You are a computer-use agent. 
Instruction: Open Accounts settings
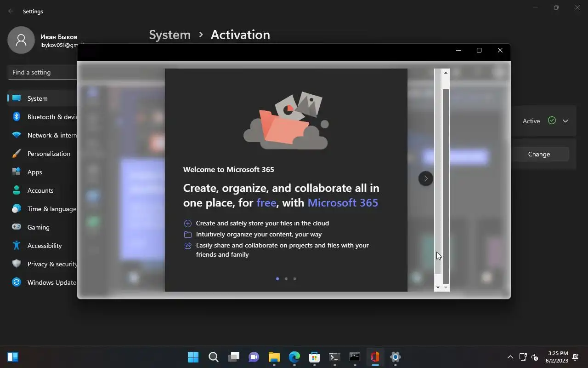pos(43,190)
